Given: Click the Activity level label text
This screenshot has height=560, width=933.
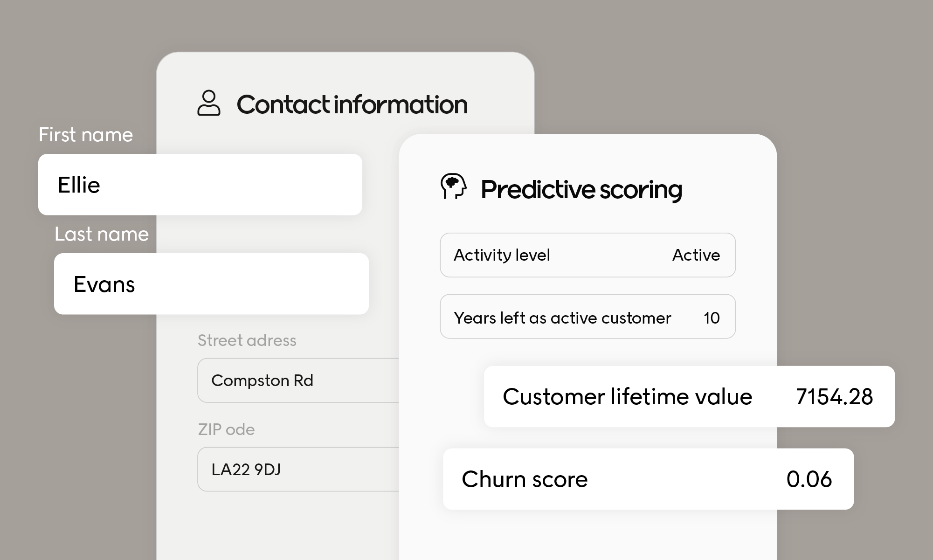Looking at the screenshot, I should [502, 255].
